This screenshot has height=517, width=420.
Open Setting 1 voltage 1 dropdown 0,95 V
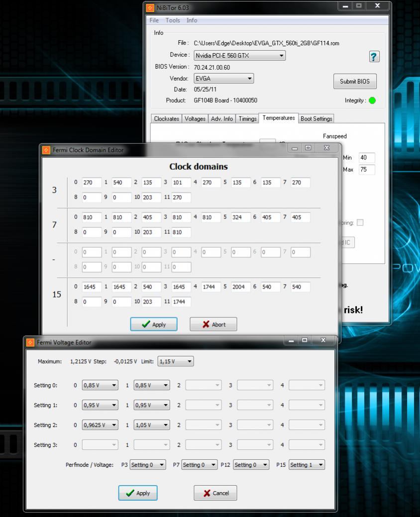152,405
